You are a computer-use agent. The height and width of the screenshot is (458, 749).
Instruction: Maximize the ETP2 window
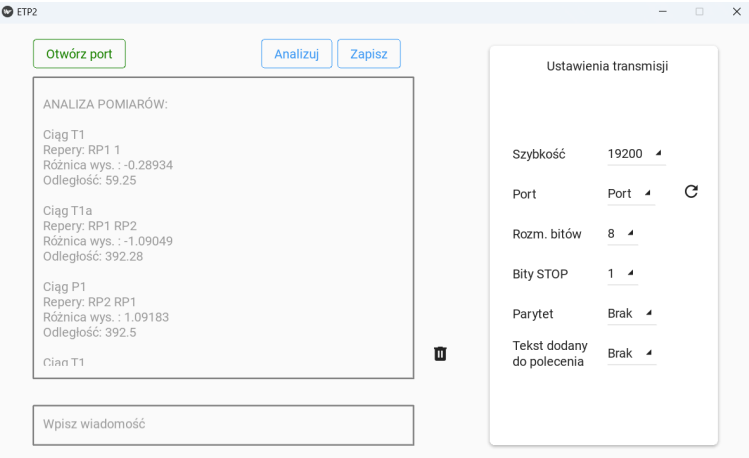pyautogui.click(x=699, y=11)
